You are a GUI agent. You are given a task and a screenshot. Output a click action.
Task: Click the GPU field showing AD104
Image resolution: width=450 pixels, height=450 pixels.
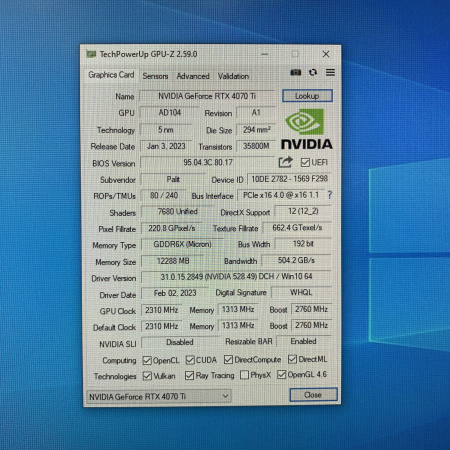click(x=170, y=113)
